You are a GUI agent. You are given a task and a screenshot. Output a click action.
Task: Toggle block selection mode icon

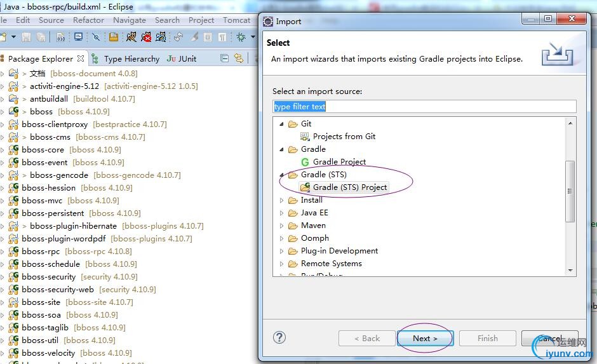coord(208,37)
